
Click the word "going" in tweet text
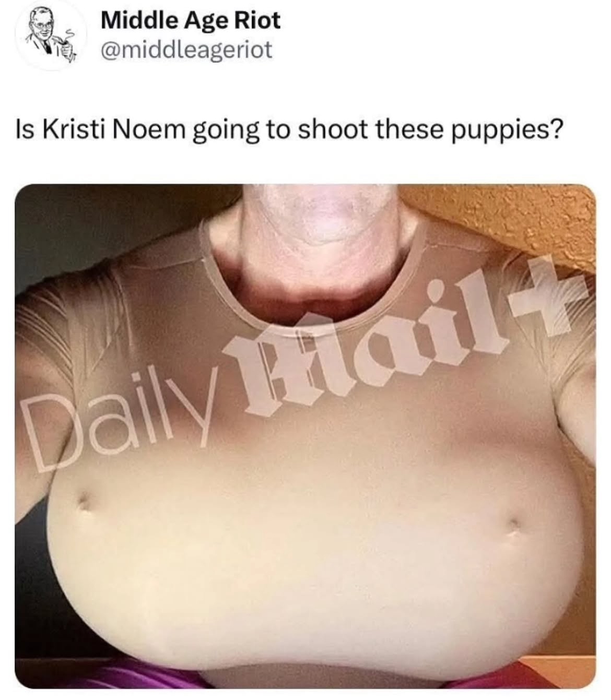(227, 132)
